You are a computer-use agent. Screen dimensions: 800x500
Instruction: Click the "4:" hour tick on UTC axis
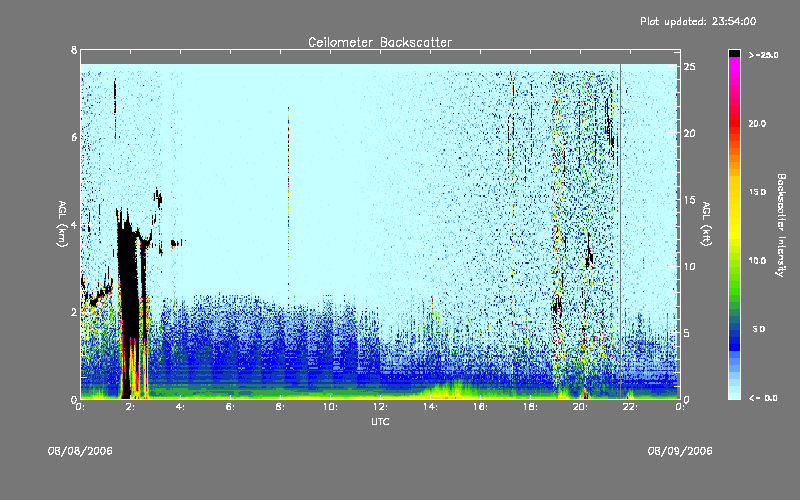point(181,407)
